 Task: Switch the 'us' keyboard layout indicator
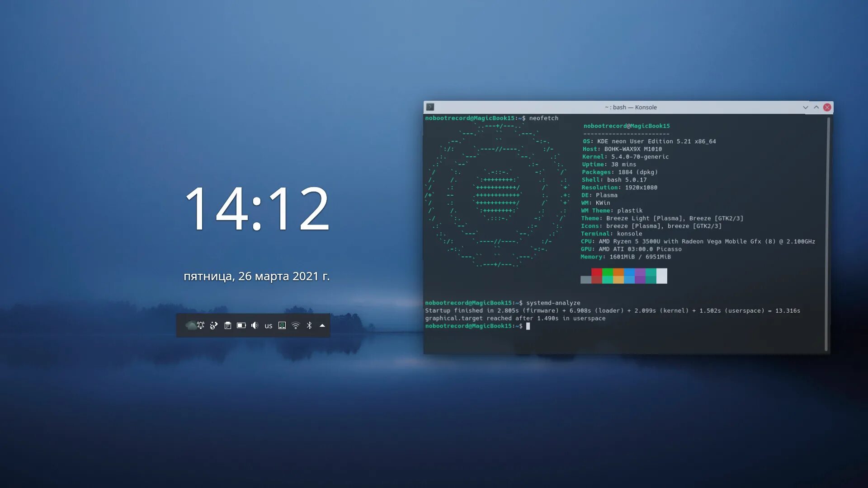(269, 326)
